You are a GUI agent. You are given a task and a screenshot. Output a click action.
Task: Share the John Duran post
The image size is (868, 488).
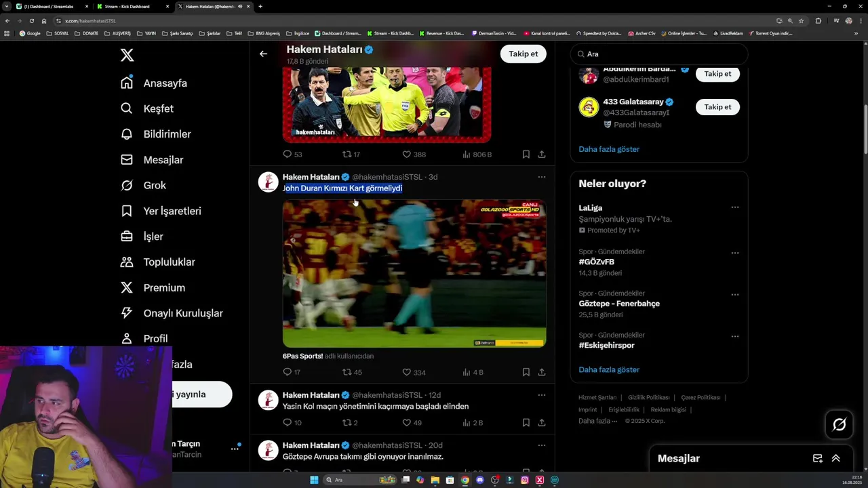(x=542, y=372)
